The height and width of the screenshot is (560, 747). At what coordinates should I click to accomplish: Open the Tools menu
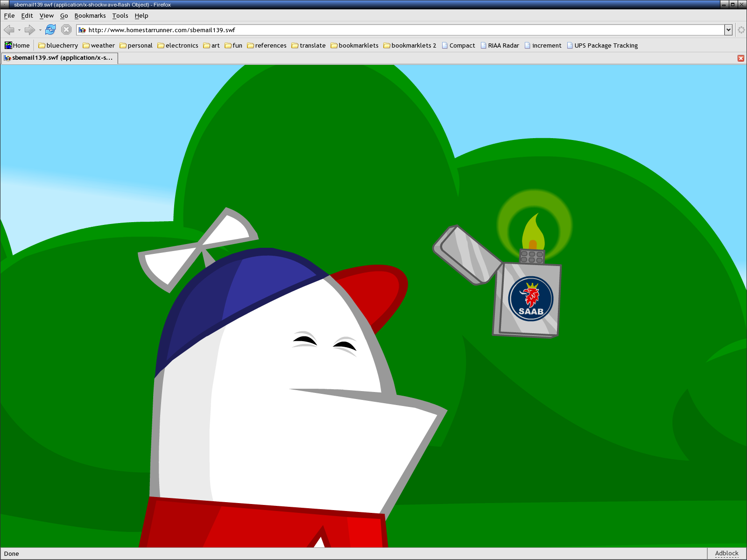click(120, 15)
